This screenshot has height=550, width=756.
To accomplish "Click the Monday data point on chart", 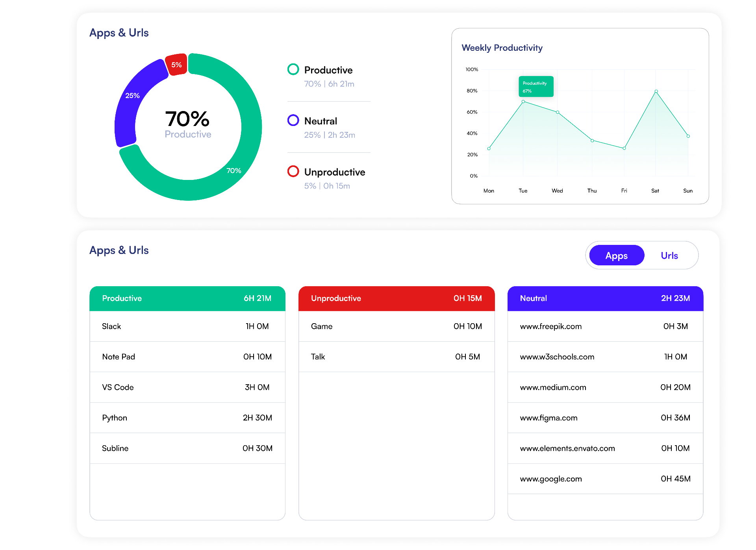I will click(x=489, y=148).
